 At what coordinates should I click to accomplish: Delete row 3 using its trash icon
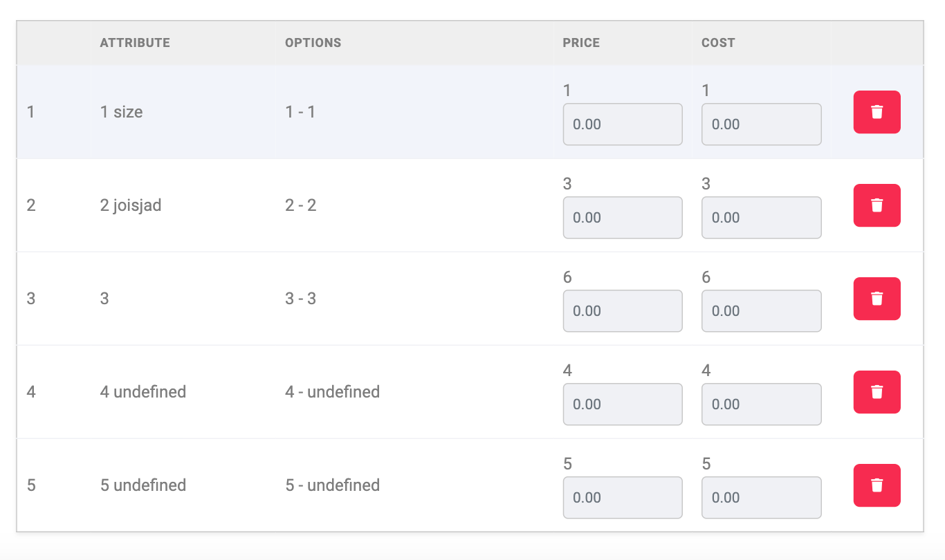[x=877, y=299]
